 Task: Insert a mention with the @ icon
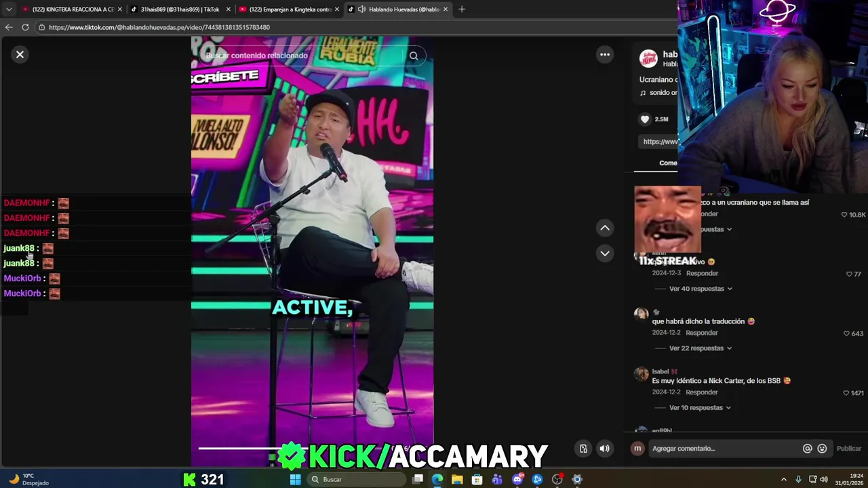coord(807,448)
